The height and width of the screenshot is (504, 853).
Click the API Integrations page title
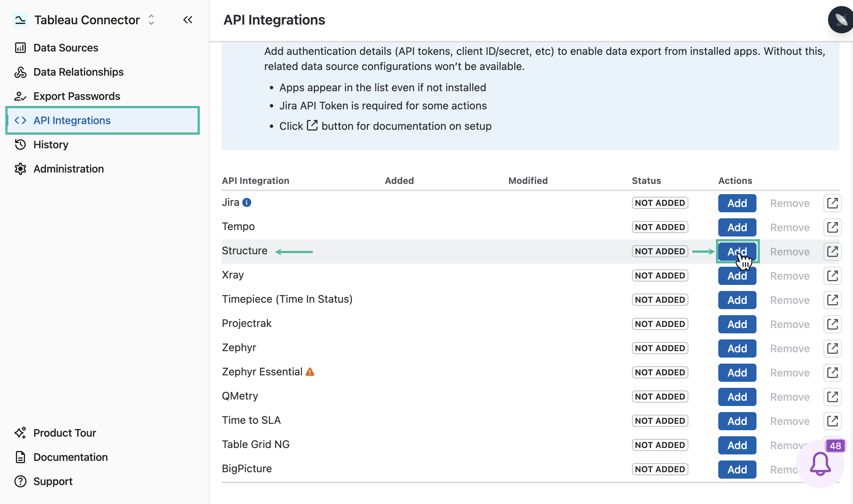click(274, 20)
